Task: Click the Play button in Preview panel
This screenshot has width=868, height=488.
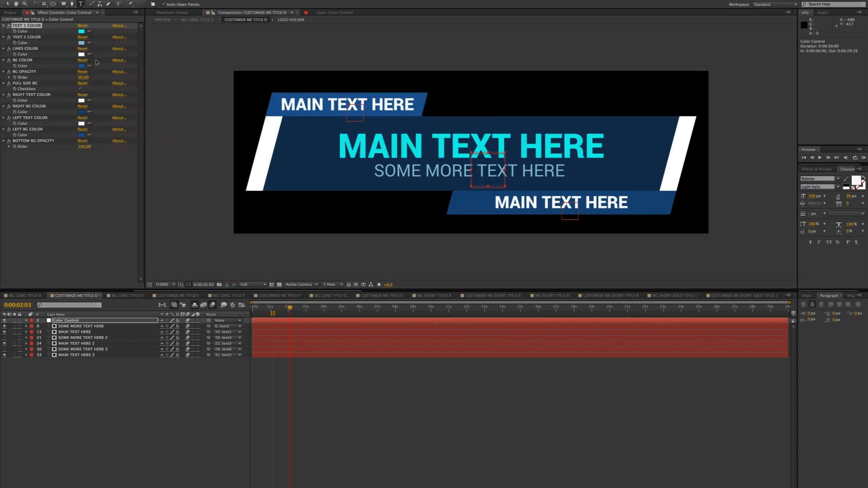Action: click(x=820, y=157)
